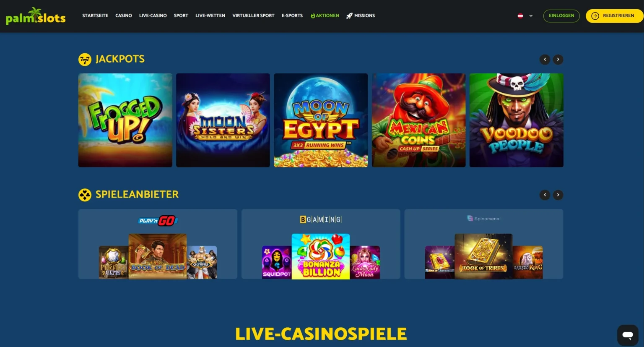The height and width of the screenshot is (347, 644).
Task: Open the Play'n GO provider card
Action: [158, 244]
